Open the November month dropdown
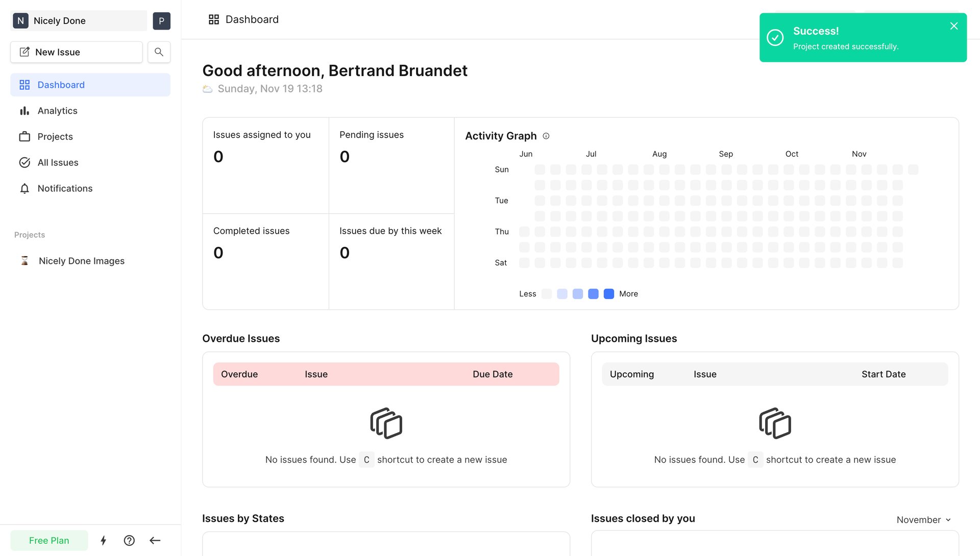980x556 pixels. 923,520
